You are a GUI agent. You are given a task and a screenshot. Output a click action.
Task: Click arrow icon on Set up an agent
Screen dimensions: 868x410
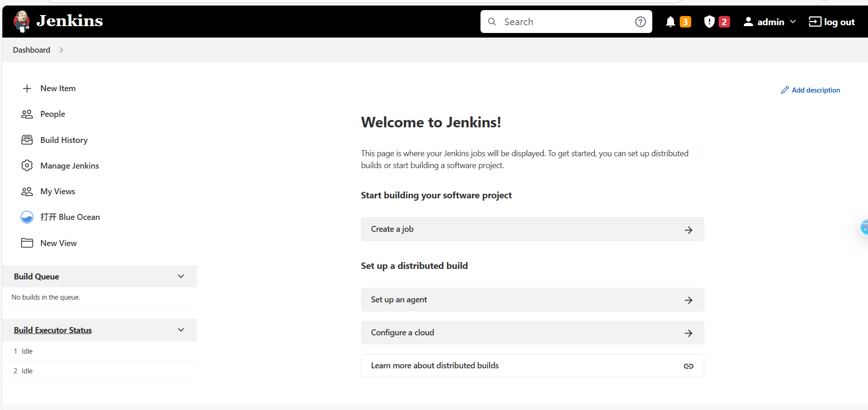(688, 300)
